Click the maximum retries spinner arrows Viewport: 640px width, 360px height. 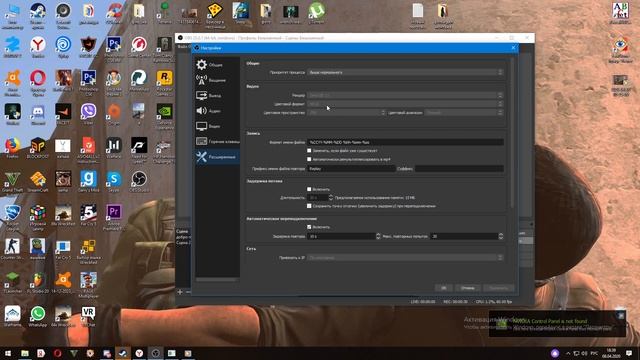(501, 236)
